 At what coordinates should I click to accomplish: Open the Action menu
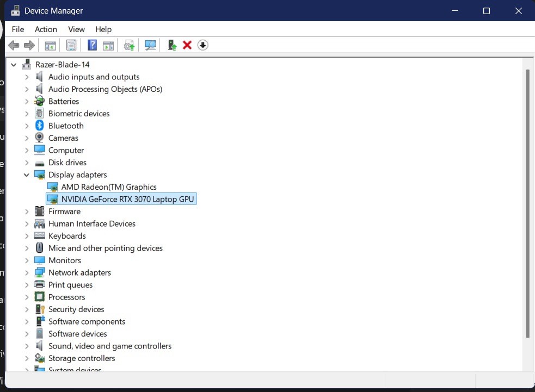(46, 29)
